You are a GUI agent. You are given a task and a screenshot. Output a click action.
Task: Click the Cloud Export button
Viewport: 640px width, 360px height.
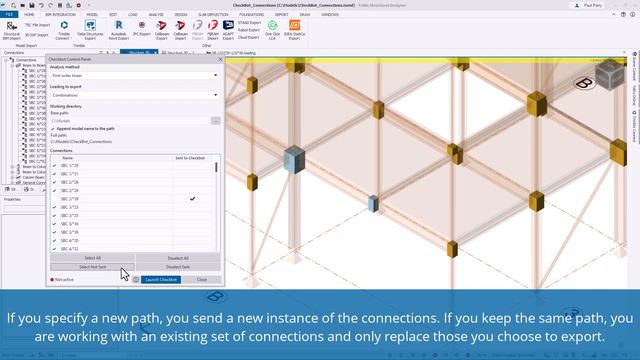point(248,38)
